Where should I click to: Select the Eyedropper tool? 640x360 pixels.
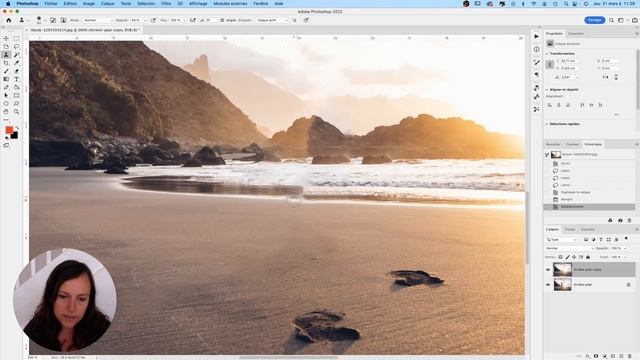pos(16,63)
